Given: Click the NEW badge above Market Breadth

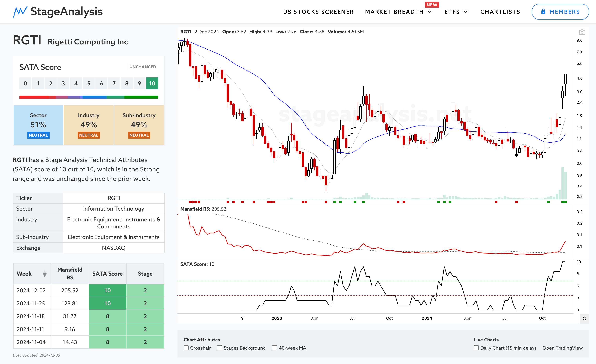Looking at the screenshot, I should [x=432, y=5].
